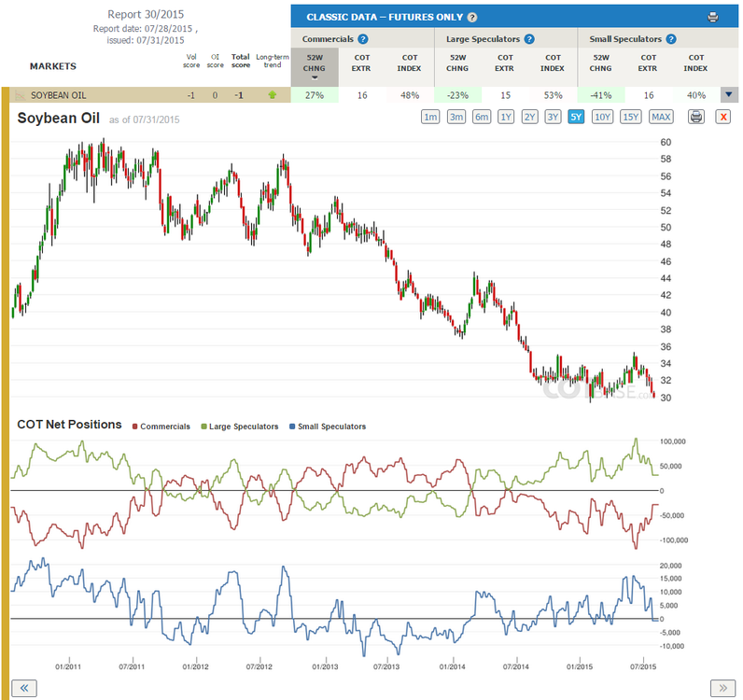This screenshot has height=700, width=743.
Task: Toggle Commercials legend red swatch
Action: (x=135, y=427)
